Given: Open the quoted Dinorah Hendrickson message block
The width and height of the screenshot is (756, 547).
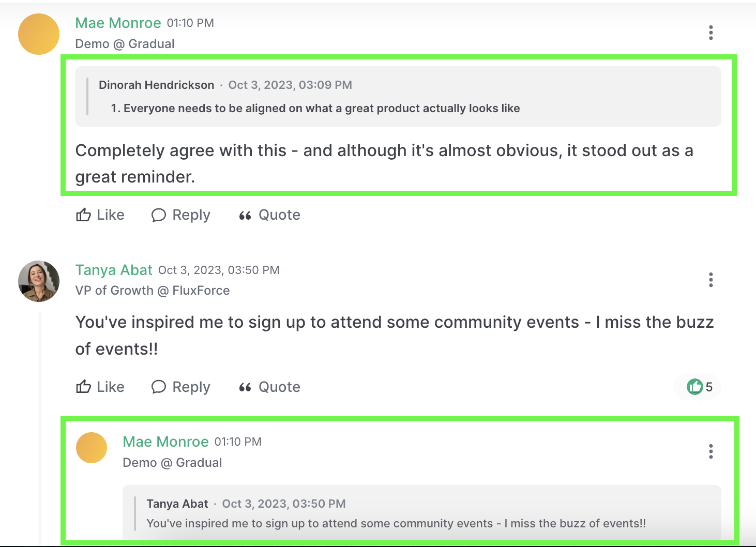Looking at the screenshot, I should [398, 97].
